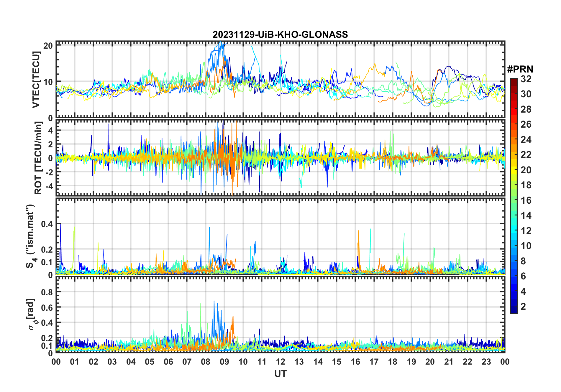561x392 pixels.
Task: Pick the dark red top of the colorbar
Action: 514,80
